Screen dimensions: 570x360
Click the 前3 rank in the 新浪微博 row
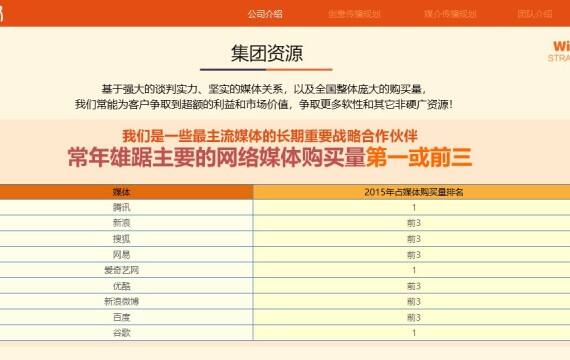click(x=414, y=301)
